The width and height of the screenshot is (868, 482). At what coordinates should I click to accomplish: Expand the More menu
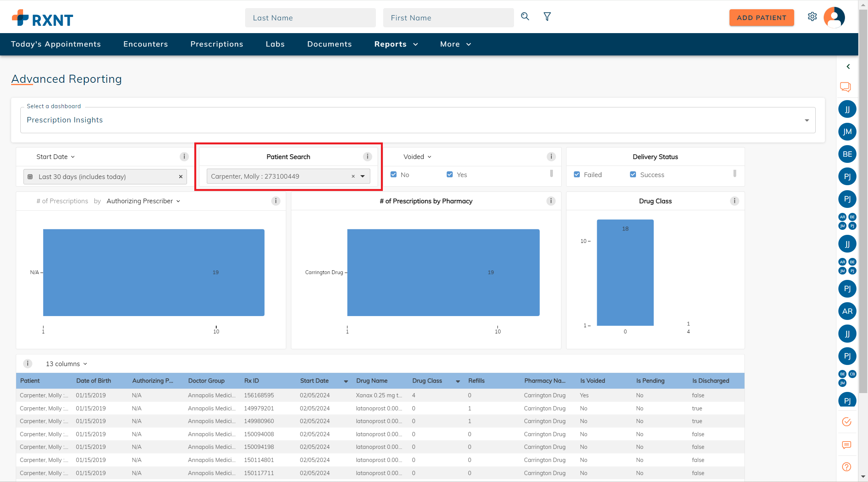[456, 44]
